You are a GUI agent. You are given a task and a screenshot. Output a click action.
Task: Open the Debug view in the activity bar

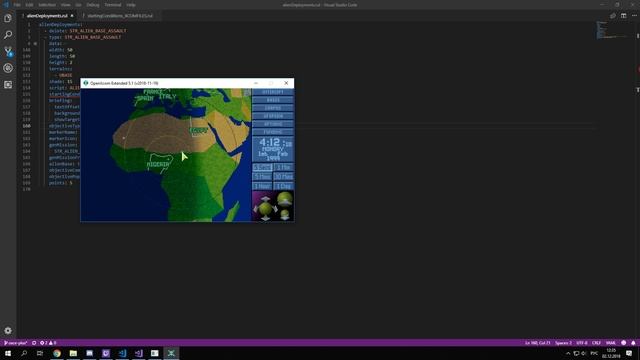[8, 68]
